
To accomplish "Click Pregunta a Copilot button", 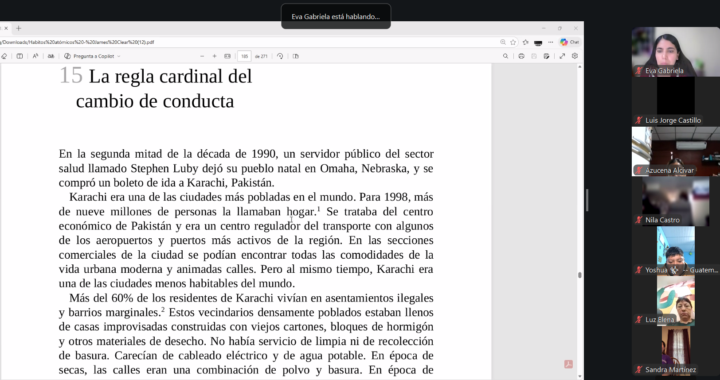I will (90, 56).
